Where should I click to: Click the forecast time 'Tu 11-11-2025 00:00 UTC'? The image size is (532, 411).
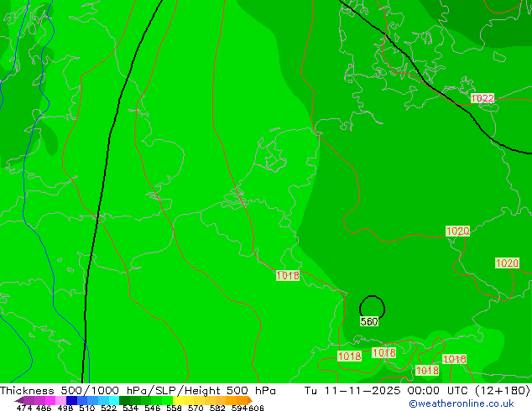[388, 391]
